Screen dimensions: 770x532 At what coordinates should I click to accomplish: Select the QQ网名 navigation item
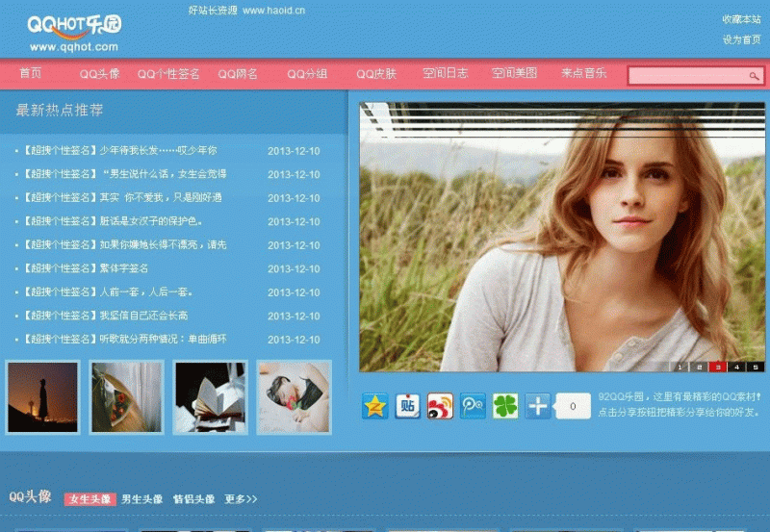pyautogui.click(x=238, y=74)
